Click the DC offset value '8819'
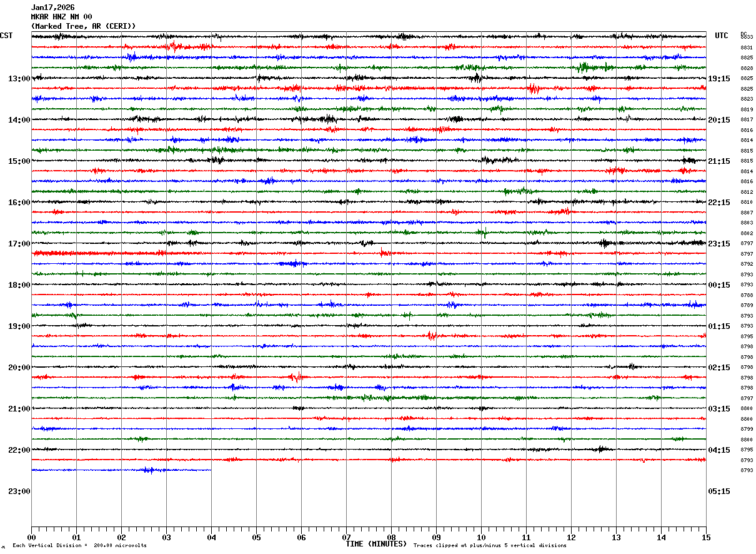This screenshot has width=756, height=554. [747, 109]
